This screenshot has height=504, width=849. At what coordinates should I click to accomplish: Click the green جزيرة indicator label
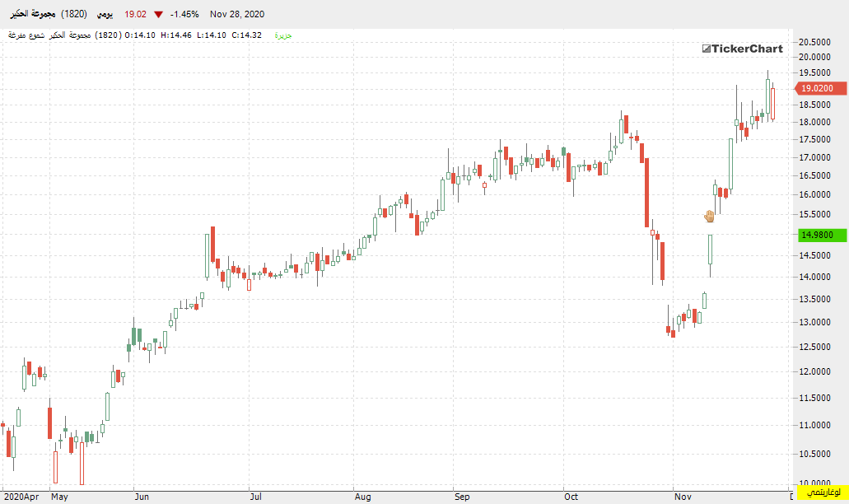283,35
